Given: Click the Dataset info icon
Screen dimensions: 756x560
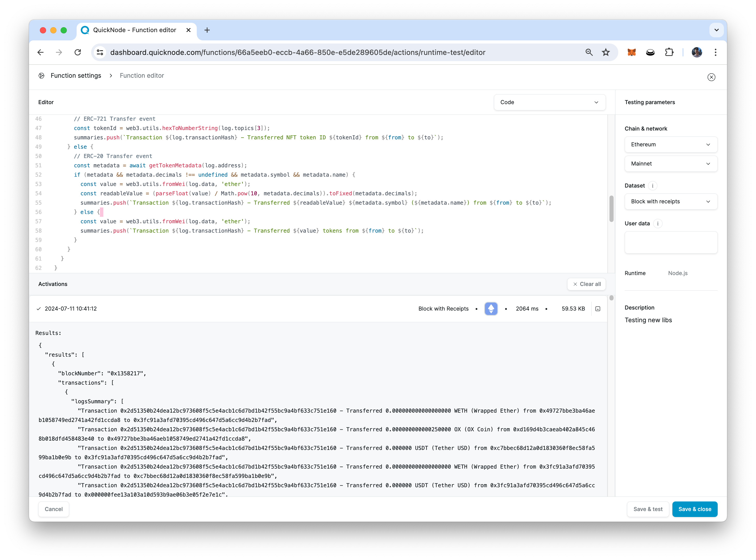Looking at the screenshot, I should coord(652,186).
